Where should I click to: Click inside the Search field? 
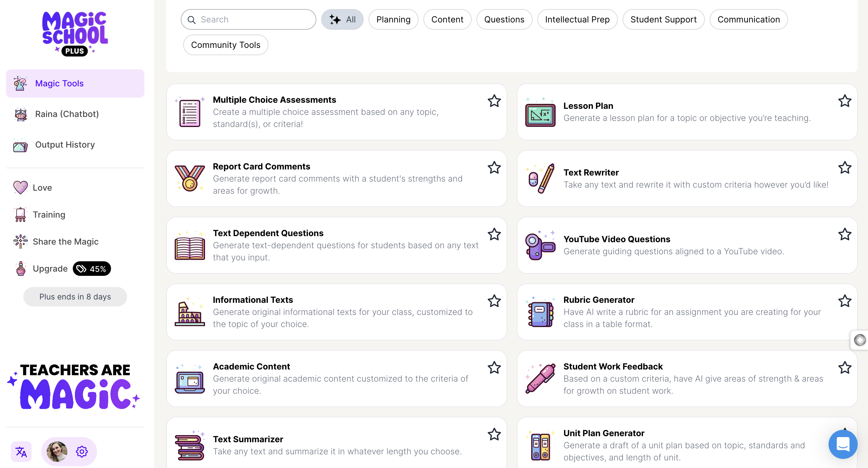click(248, 19)
